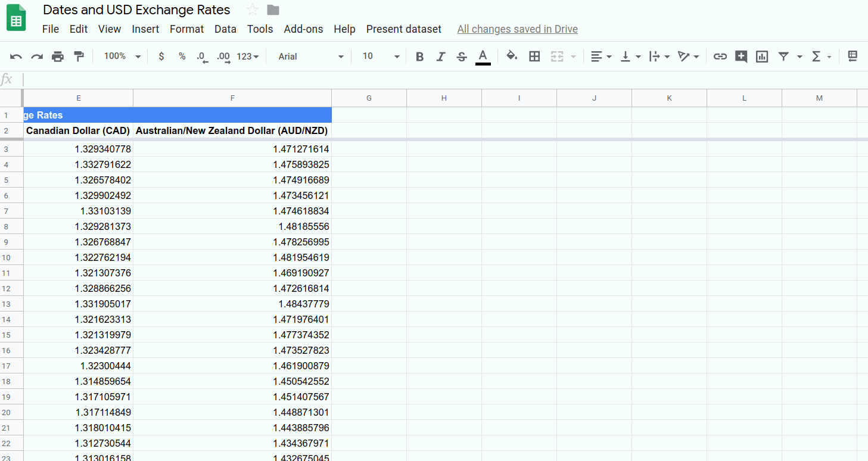Click the All changes saved in Drive link
Screen dimensions: 868x461
tap(517, 29)
